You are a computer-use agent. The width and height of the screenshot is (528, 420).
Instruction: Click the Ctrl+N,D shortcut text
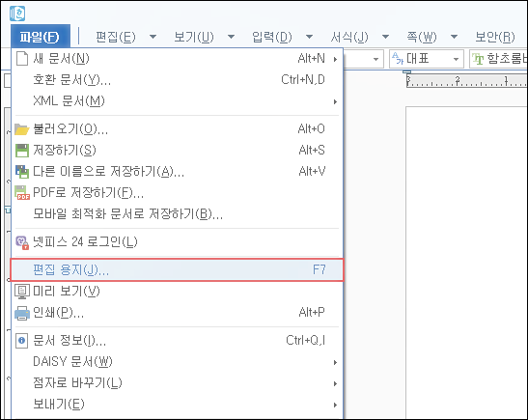pyautogui.click(x=303, y=80)
